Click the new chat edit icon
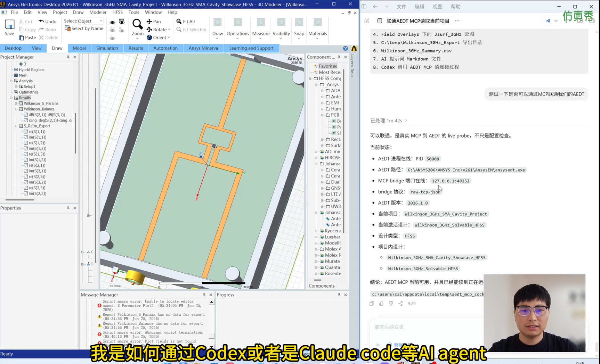 (x=367, y=21)
